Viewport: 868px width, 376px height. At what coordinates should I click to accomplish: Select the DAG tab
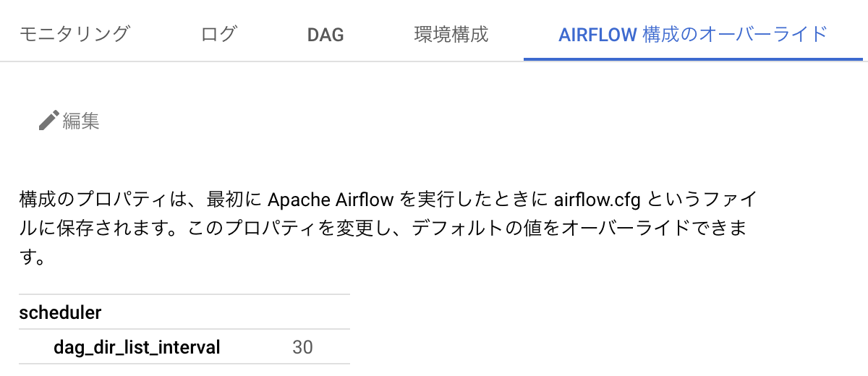tap(325, 34)
